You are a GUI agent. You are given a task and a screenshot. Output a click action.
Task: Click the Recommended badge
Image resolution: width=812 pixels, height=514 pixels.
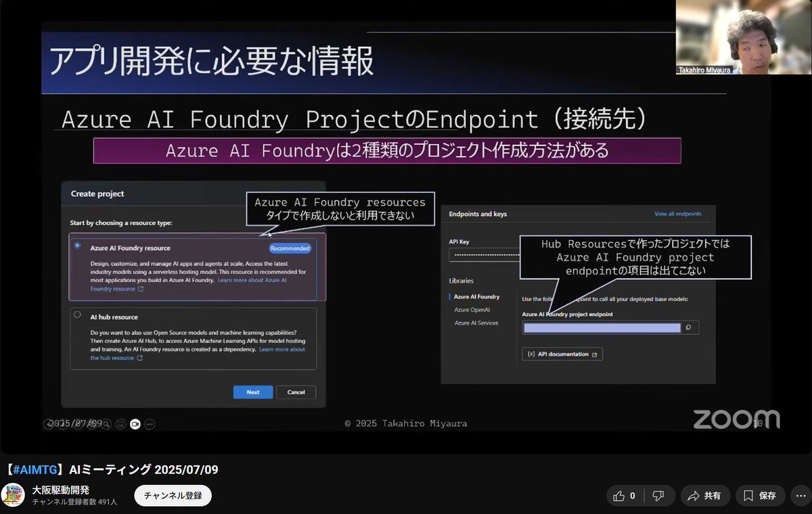tap(290, 248)
